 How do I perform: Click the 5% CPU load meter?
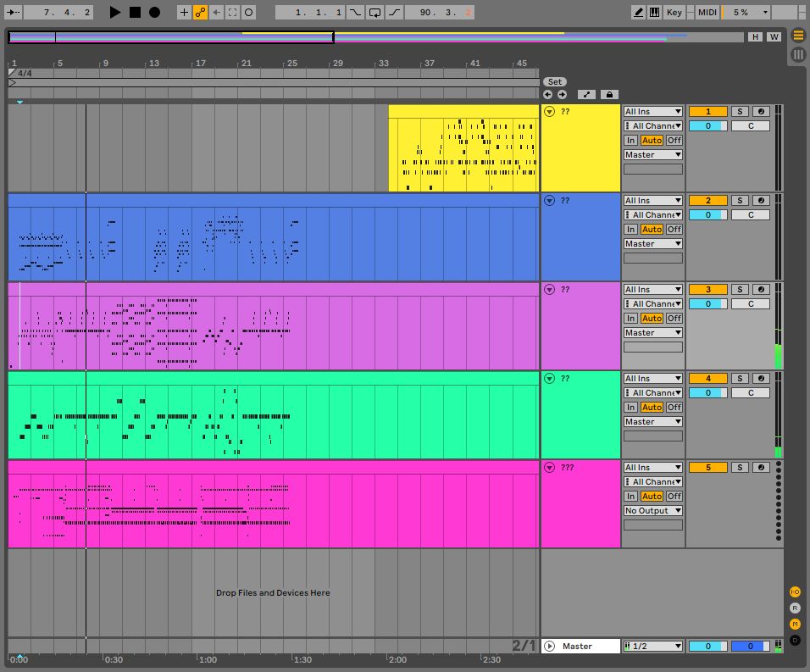pyautogui.click(x=741, y=13)
